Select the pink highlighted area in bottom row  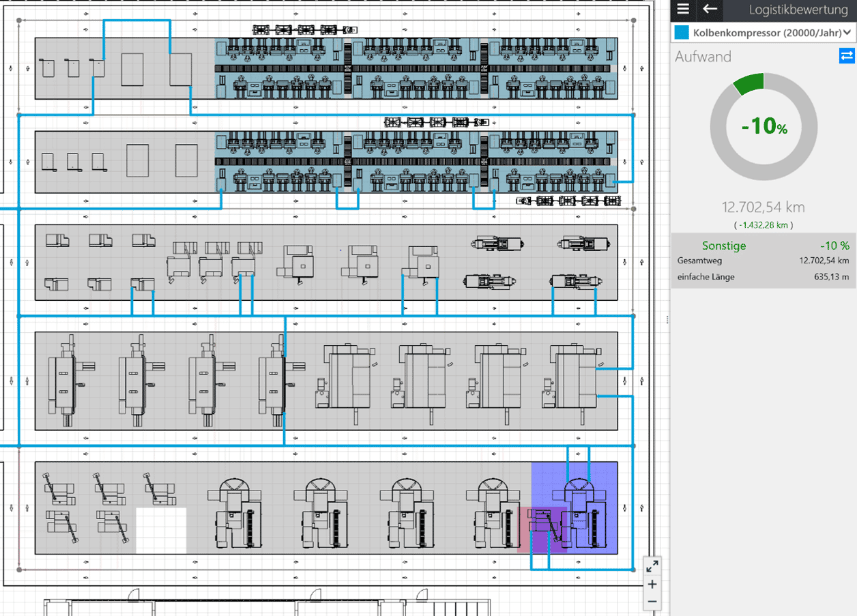[524, 529]
